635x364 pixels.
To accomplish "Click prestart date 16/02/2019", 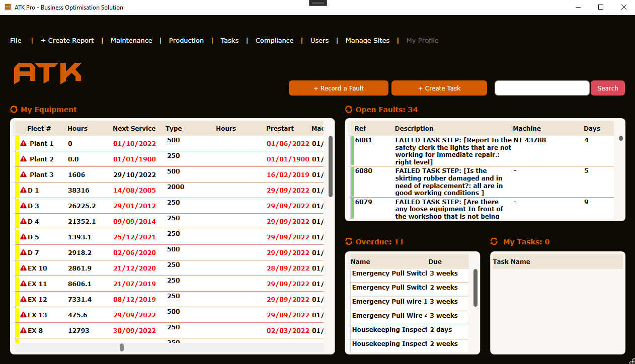I will click(x=288, y=174).
